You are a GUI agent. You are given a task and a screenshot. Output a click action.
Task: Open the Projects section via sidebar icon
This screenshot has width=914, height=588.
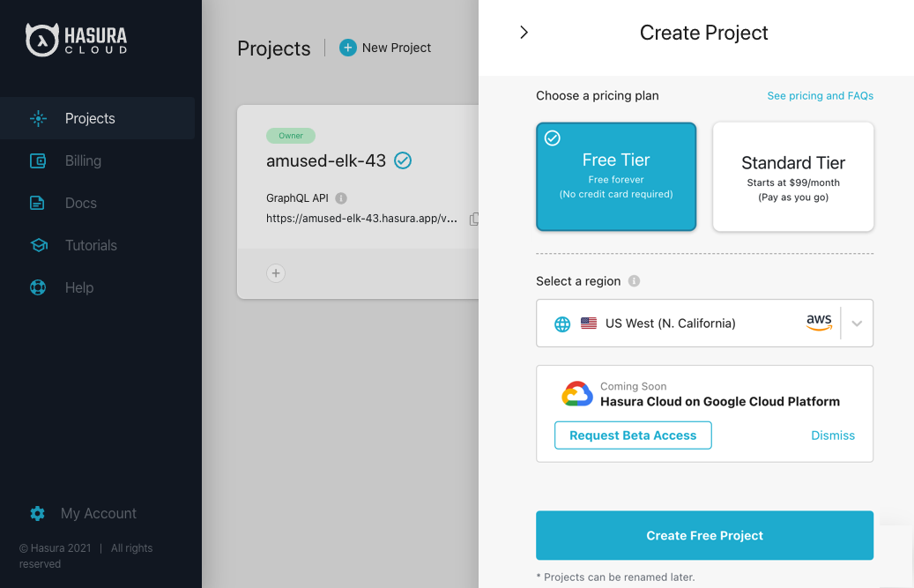click(38, 118)
